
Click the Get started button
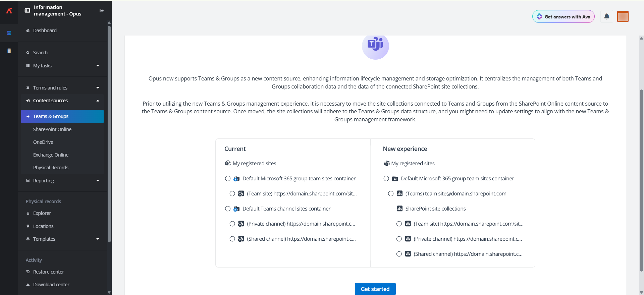click(x=375, y=289)
